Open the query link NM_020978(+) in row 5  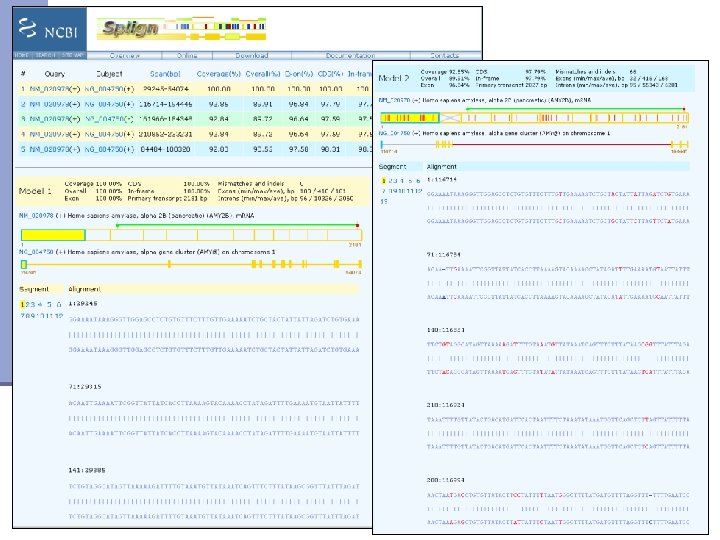tap(55, 149)
